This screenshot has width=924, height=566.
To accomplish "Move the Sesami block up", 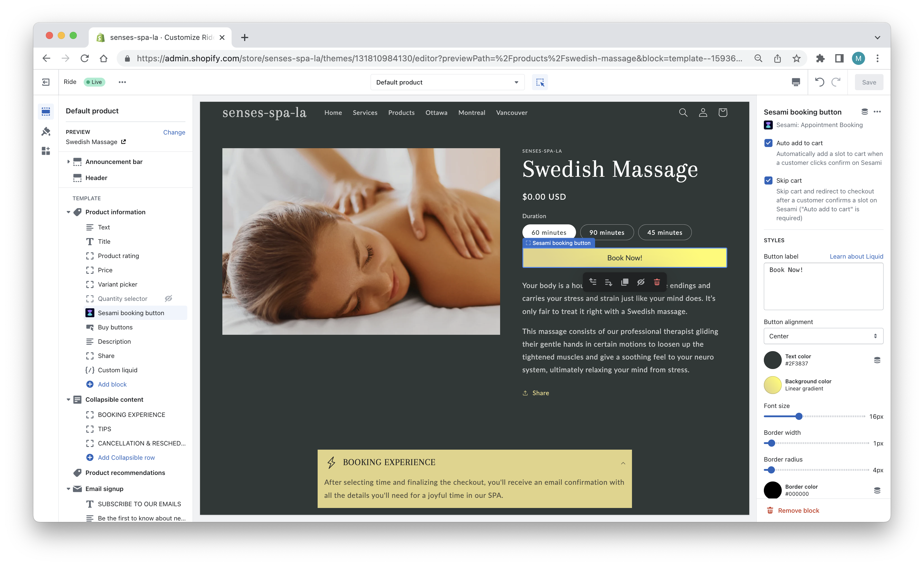I will (x=593, y=282).
